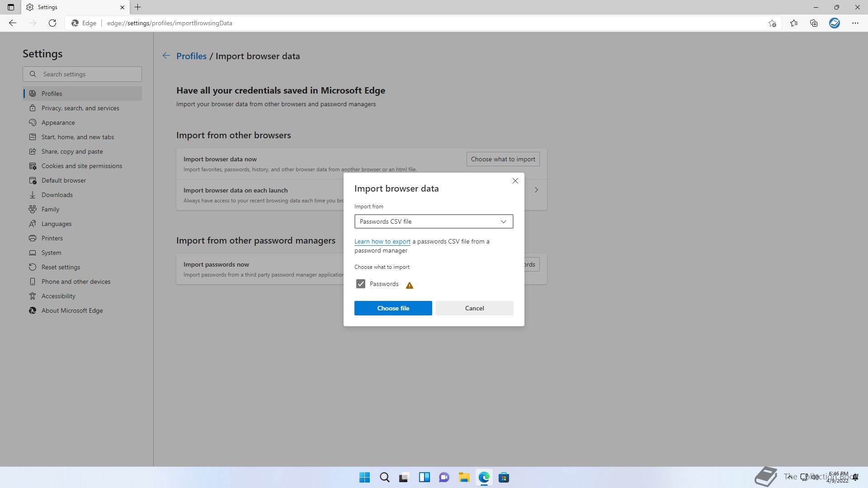868x488 pixels.
Task: Cancel the import dialog
Action: pos(475,308)
